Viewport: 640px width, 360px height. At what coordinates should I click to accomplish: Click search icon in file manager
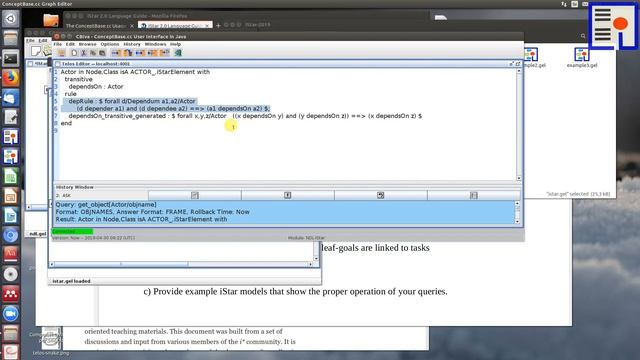583,36
